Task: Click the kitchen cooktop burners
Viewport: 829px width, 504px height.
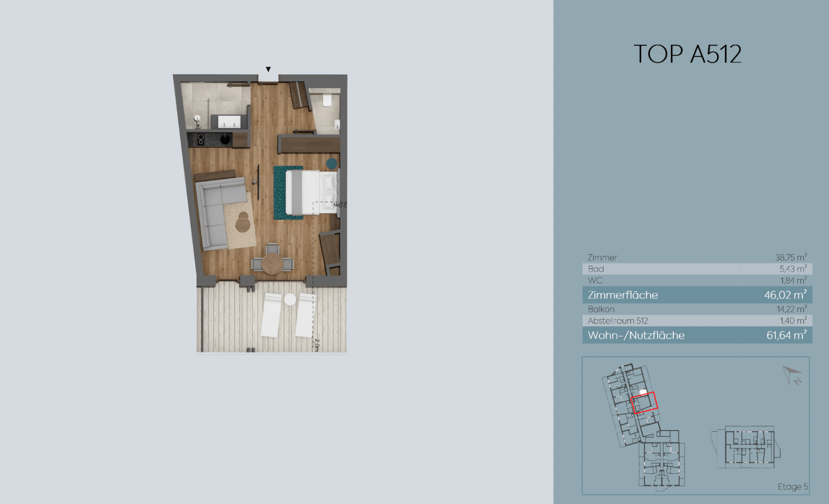Action: (x=201, y=139)
